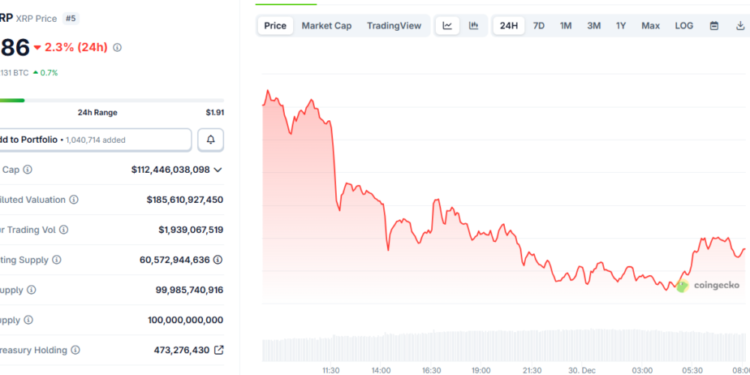Screen dimensions: 750x375
Task: Click Add to Portfolio button
Action: (95, 140)
